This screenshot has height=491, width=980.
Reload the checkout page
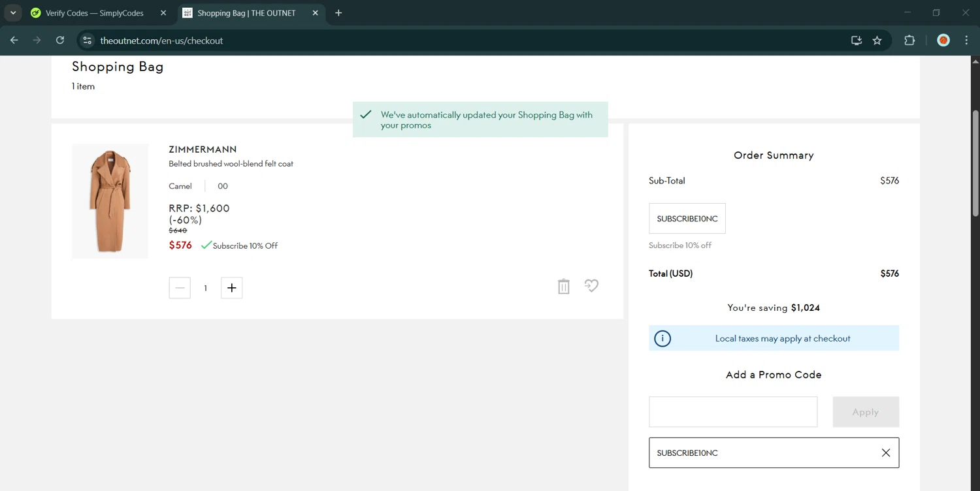pos(60,40)
